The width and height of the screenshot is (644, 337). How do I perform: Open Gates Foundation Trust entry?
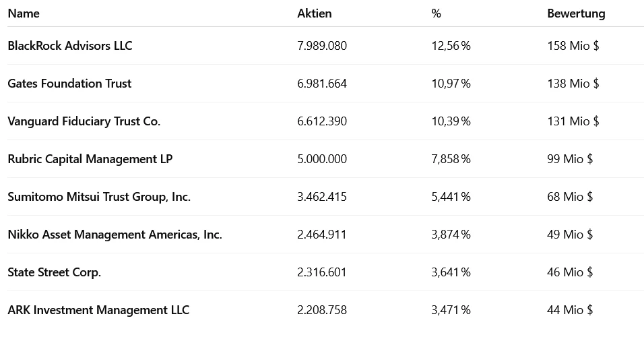(69, 84)
